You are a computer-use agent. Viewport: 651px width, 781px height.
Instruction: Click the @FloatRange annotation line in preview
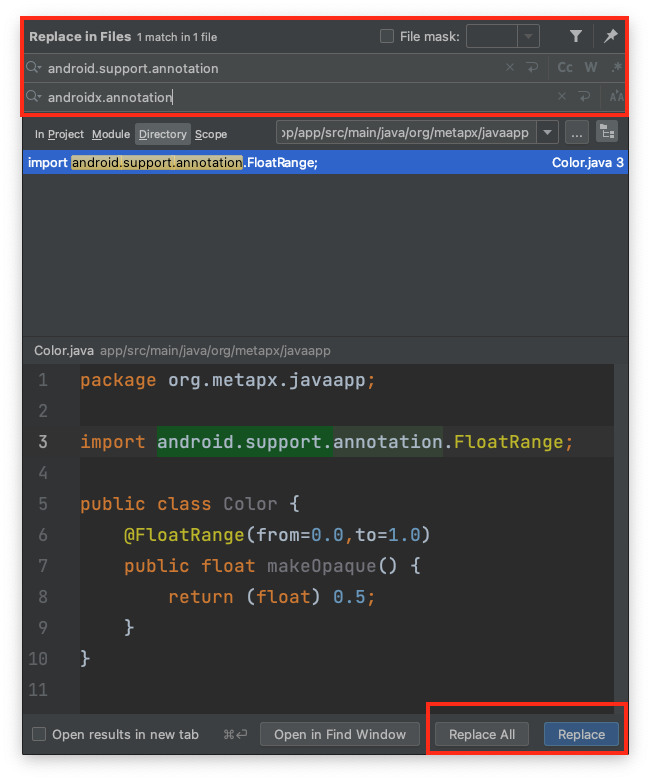[x=277, y=535]
